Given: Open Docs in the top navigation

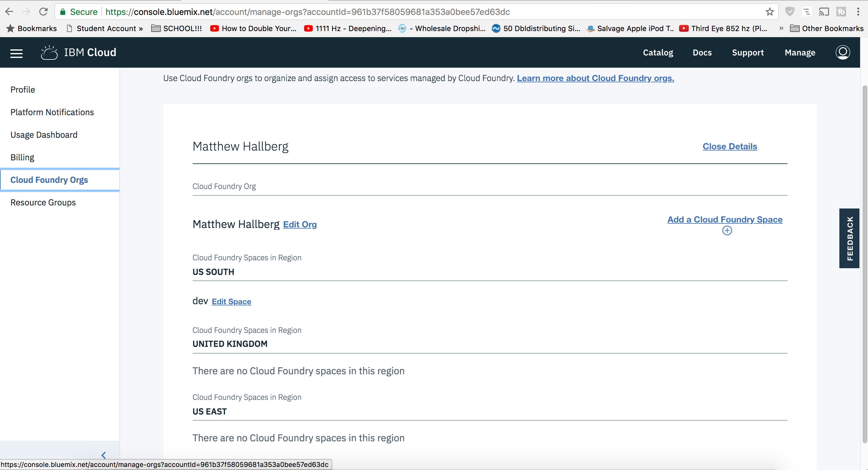Looking at the screenshot, I should (702, 52).
